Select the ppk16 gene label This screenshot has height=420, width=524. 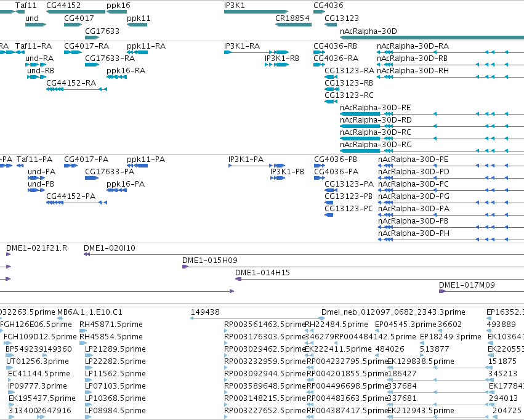coord(118,6)
